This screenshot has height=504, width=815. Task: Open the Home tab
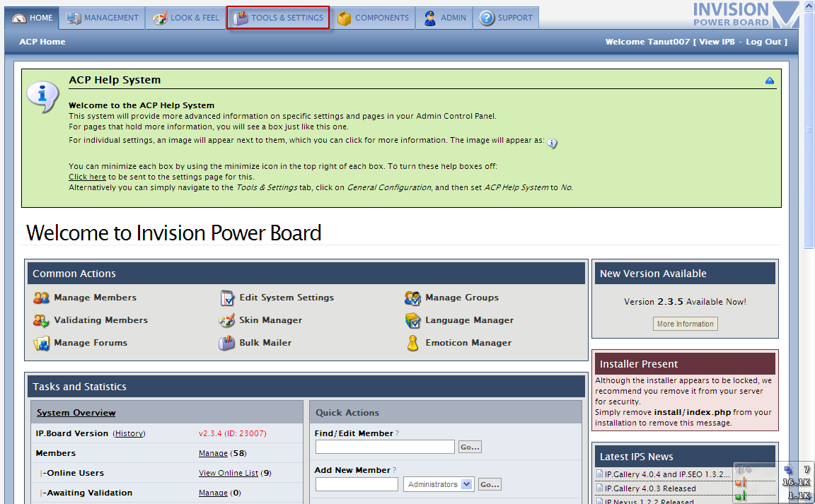(x=33, y=18)
